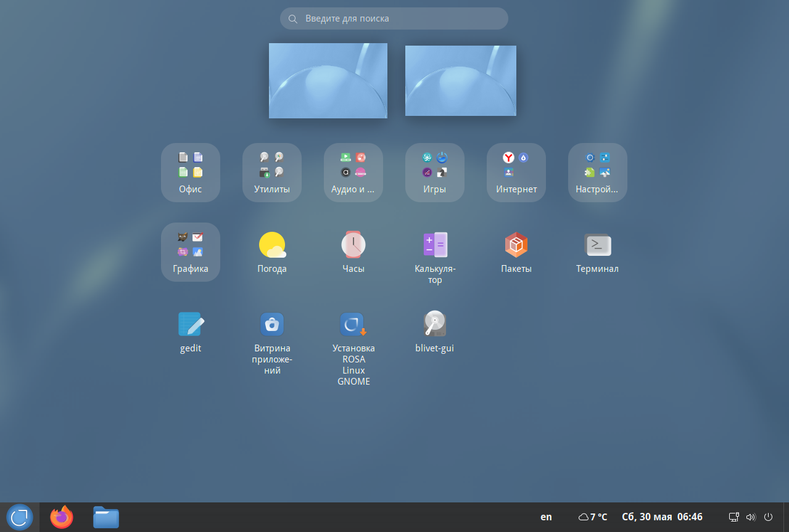Expand the Утилиты app folder
This screenshot has width=789, height=532.
pyautogui.click(x=272, y=173)
